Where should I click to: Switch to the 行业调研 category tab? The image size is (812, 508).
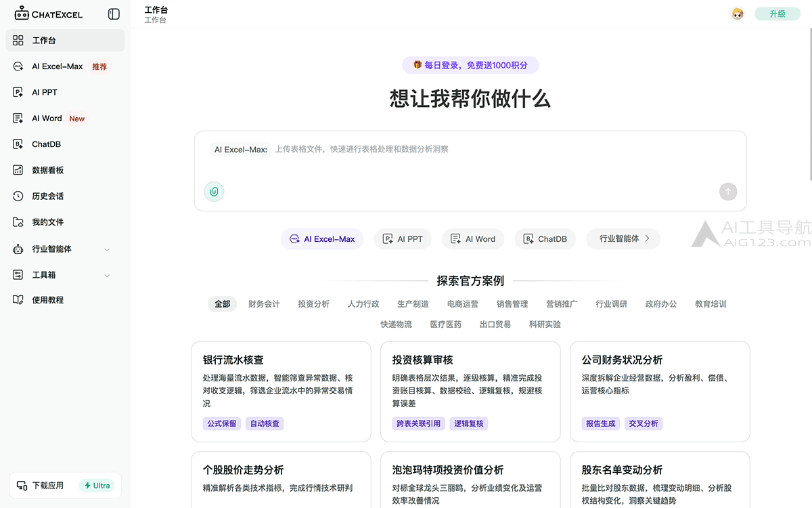pos(612,304)
